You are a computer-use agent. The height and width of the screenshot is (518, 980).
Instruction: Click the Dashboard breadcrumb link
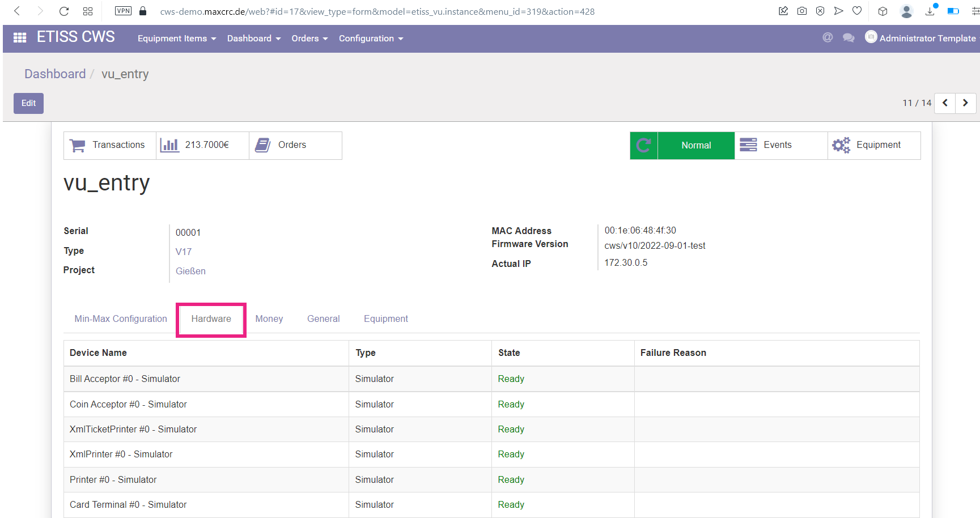(x=55, y=74)
